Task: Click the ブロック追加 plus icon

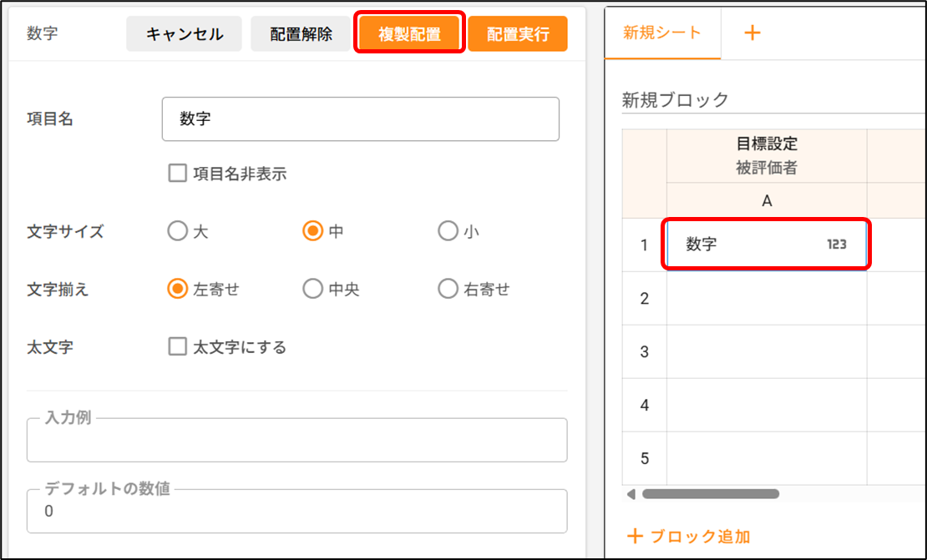Action: [636, 536]
